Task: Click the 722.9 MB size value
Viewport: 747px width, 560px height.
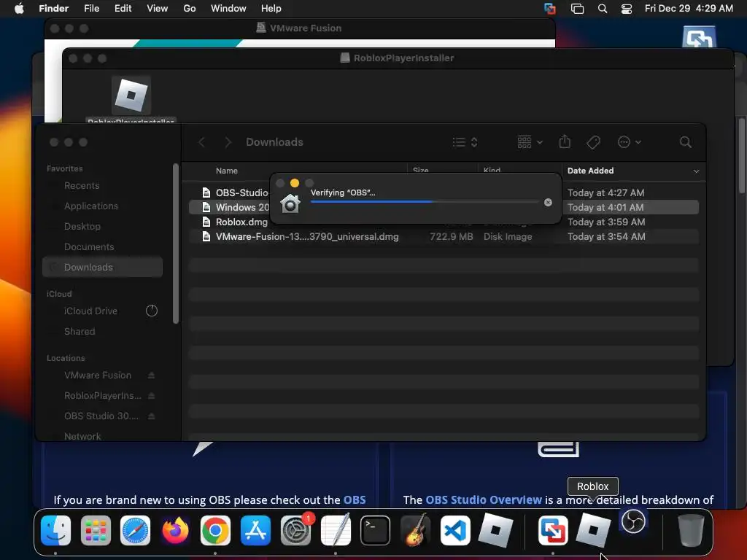Action: (x=451, y=237)
